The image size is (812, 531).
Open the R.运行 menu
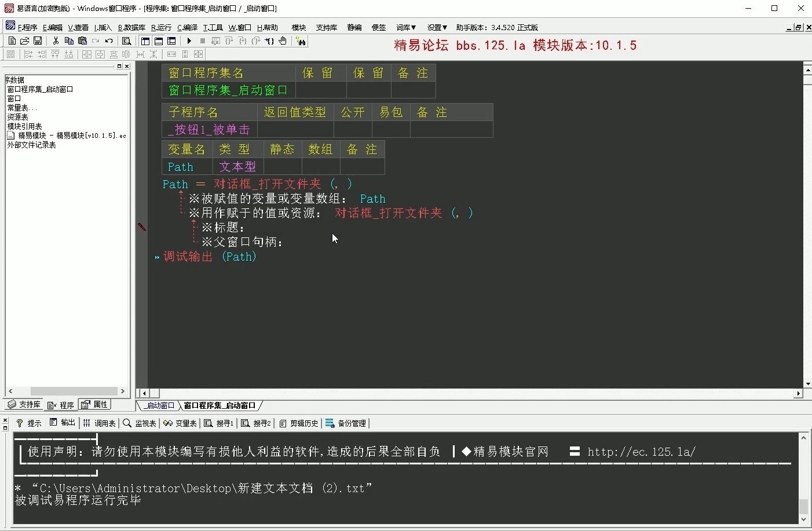pos(161,28)
